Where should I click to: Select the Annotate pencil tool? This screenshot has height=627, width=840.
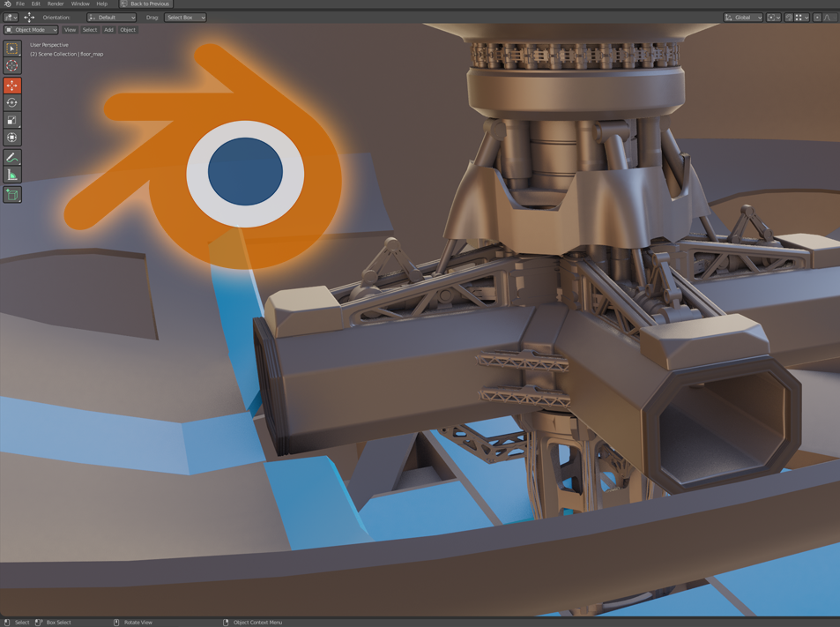pos(12,158)
